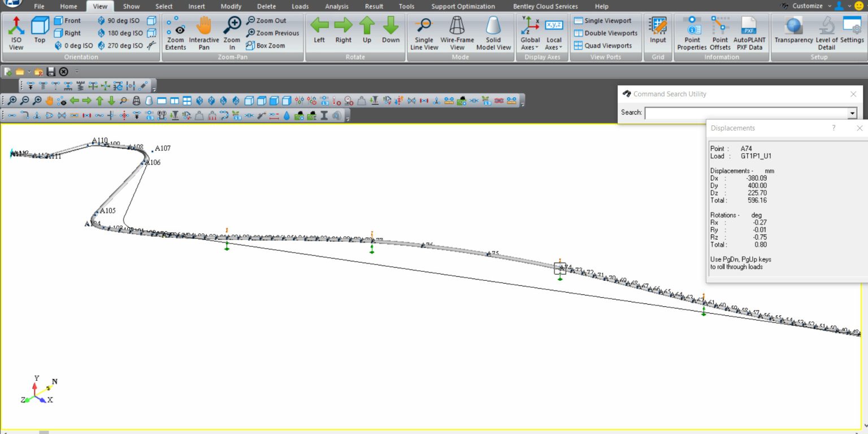The width and height of the screenshot is (868, 434).
Task: Toggle Single Line View mode
Action: pos(424,33)
